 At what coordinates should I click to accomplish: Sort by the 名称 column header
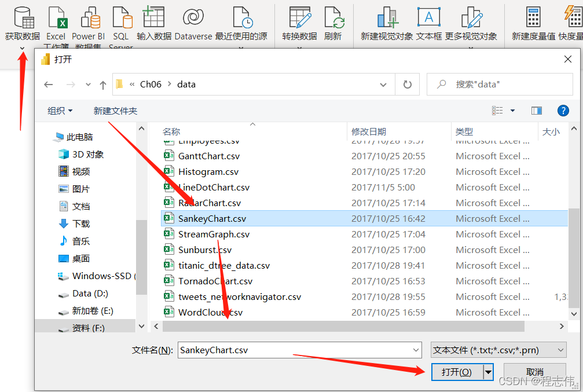coord(171,131)
